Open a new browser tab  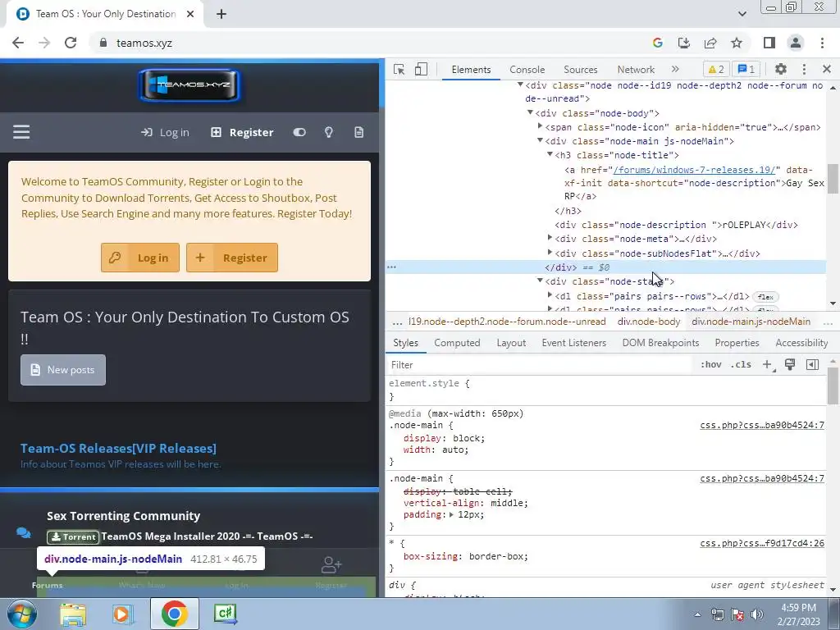pos(221,14)
